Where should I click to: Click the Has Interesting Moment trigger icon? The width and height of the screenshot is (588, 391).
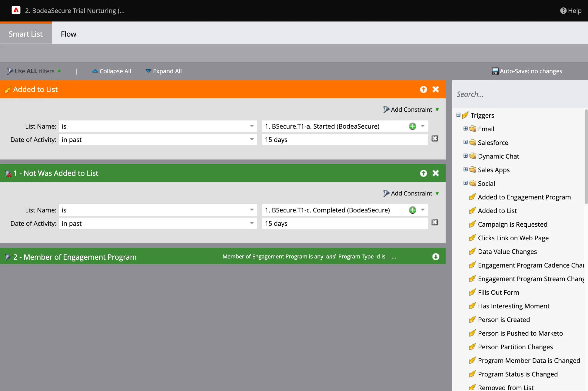(472, 306)
